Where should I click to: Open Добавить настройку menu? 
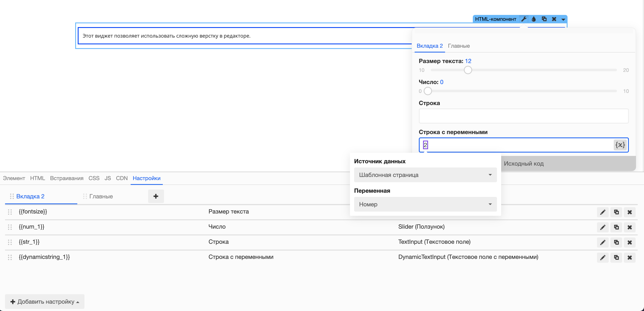coord(45,302)
